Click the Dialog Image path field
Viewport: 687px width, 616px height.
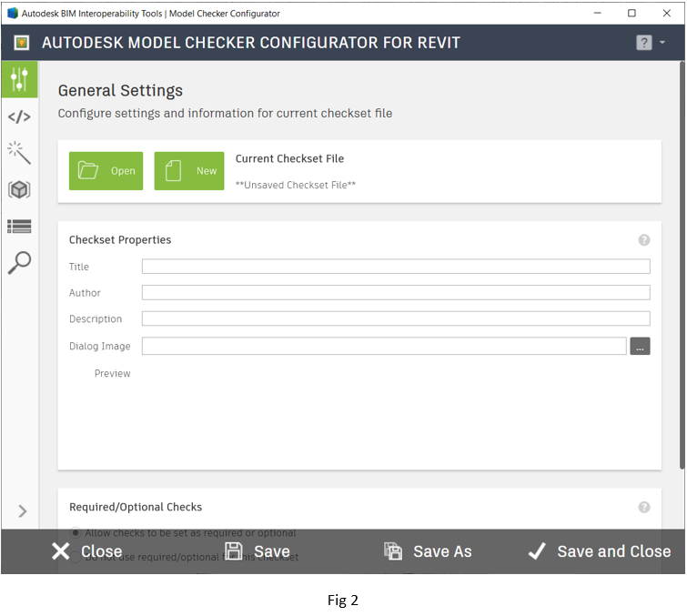tap(384, 346)
